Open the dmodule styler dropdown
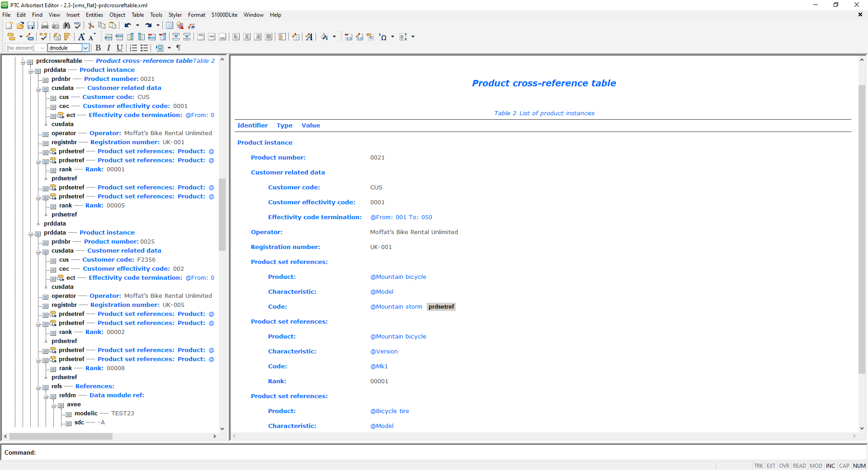The image size is (868, 470). pyautogui.click(x=85, y=48)
